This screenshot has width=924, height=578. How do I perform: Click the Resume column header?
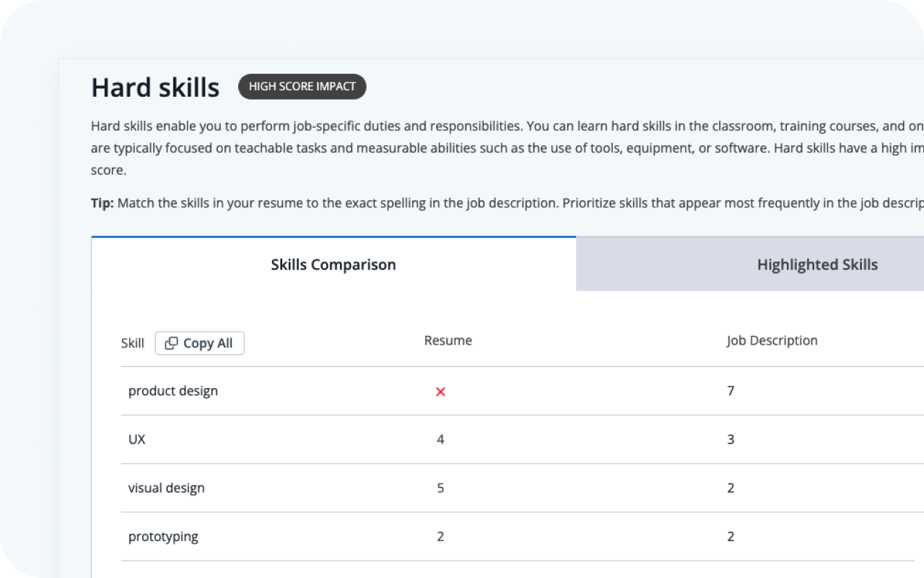(x=448, y=340)
